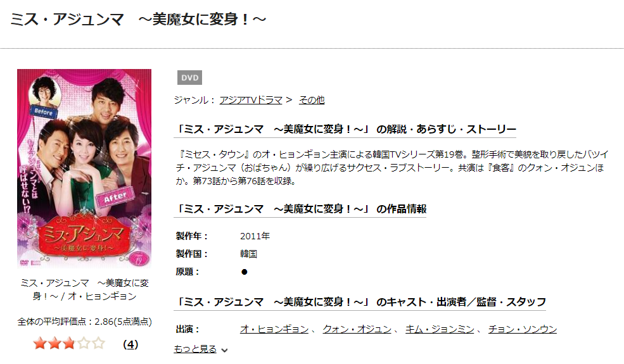Click the chevron arrow beside もっと見る

tap(224, 350)
